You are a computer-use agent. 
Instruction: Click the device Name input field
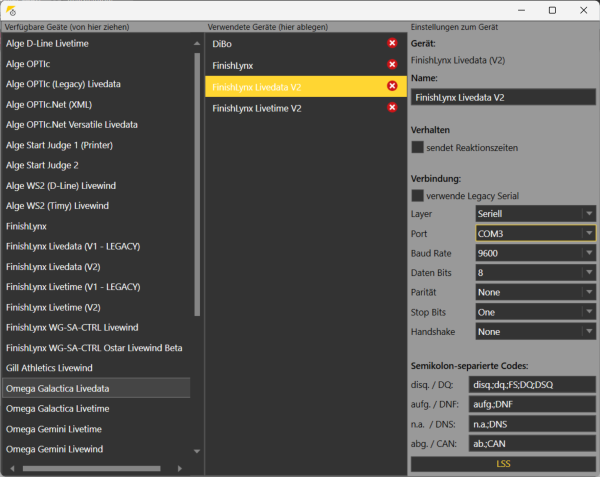coord(503,97)
